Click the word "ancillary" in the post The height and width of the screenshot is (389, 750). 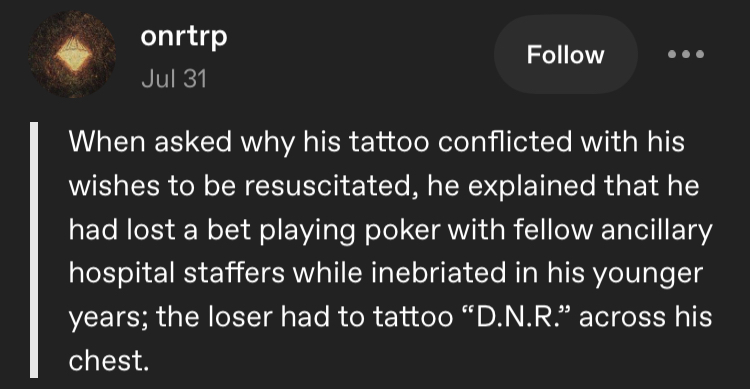[657, 230]
